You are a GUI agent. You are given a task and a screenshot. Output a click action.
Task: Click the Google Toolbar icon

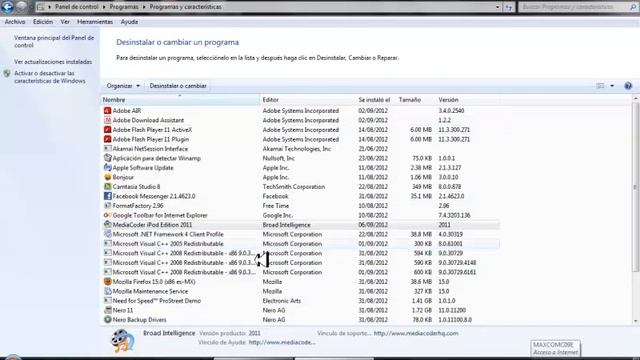[107, 215]
